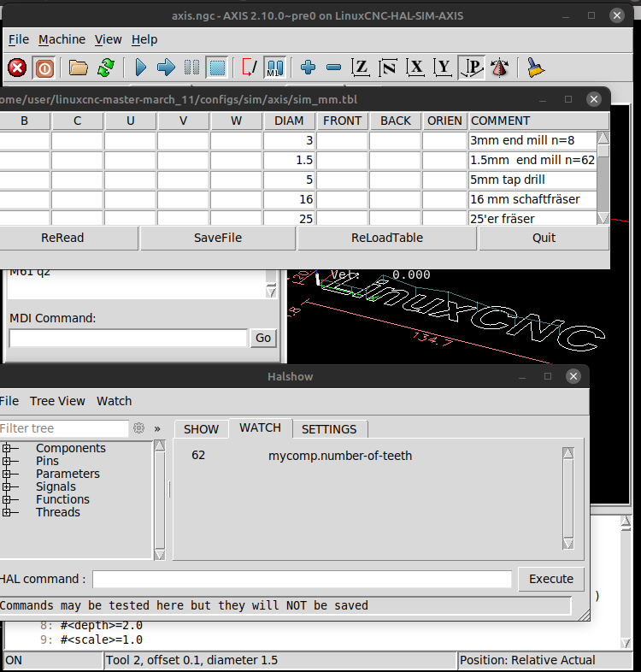The height and width of the screenshot is (672, 641).
Task: Stop program execution in toolbar
Action: [x=217, y=68]
